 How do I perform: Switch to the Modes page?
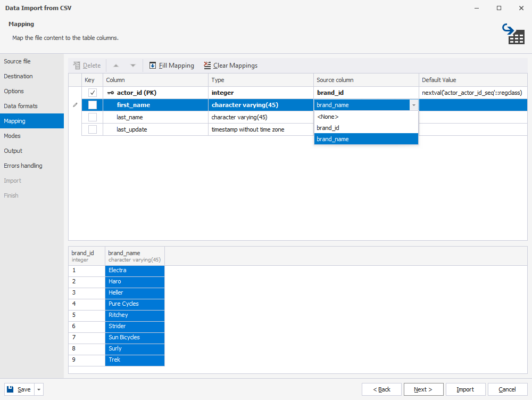(x=32, y=136)
